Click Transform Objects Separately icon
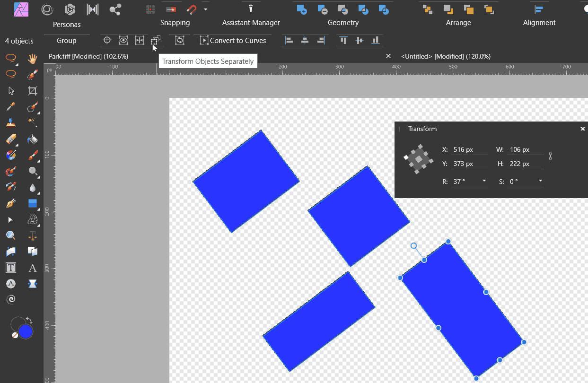The width and height of the screenshot is (588, 383). [156, 41]
